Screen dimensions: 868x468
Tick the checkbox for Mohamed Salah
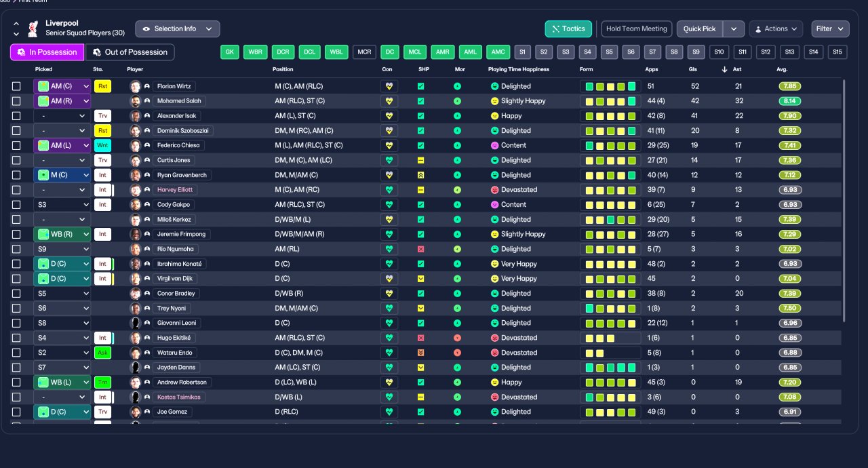(16, 101)
